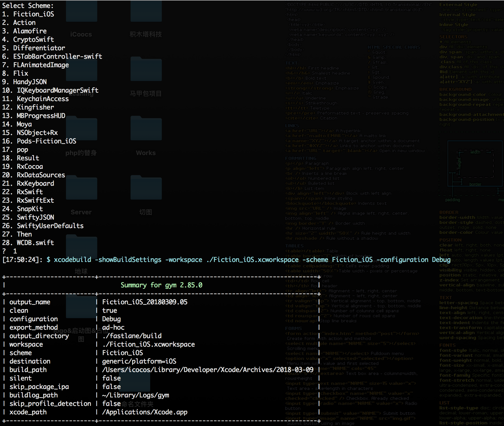The image size is (504, 426).
Task: Click the 'silent' row value 'false'
Action: pyautogui.click(x=111, y=378)
